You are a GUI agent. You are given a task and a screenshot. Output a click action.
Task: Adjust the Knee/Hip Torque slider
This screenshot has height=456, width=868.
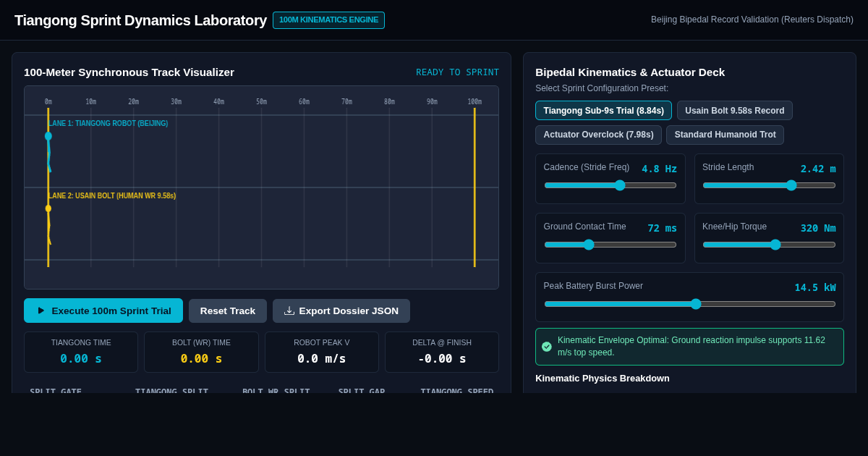769,245
